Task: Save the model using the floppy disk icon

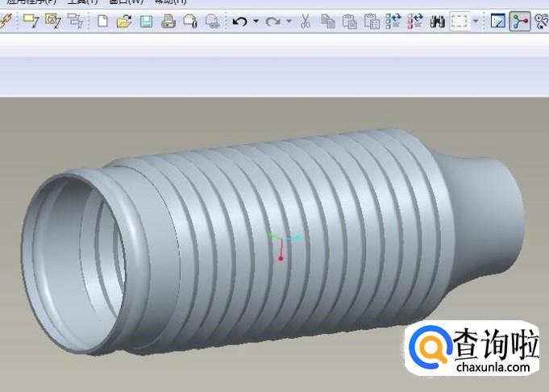Action: [146, 22]
